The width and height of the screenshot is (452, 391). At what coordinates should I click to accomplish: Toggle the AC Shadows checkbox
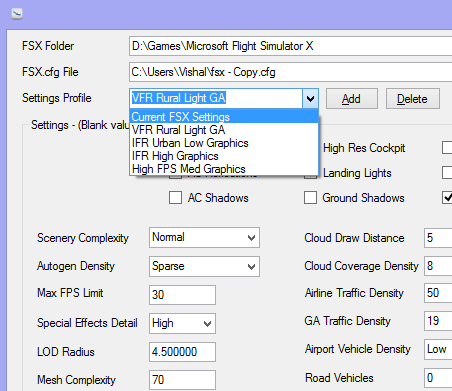(x=175, y=197)
